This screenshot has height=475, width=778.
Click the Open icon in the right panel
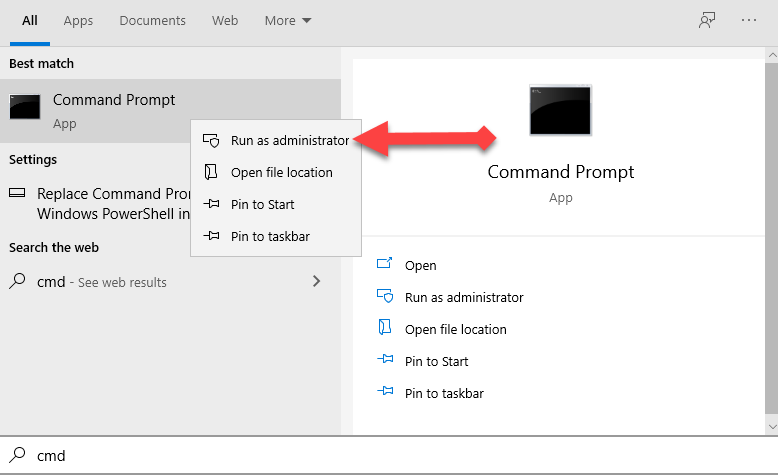coord(385,265)
